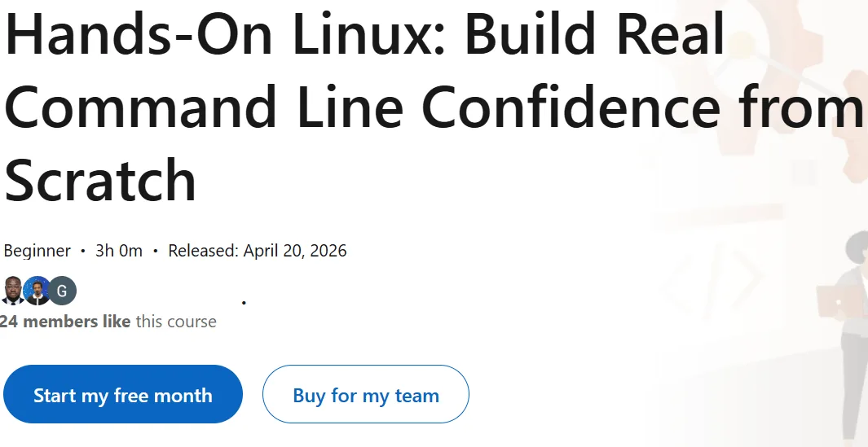Open the gray G initial avatar
This screenshot has height=447, width=868.
(62, 291)
